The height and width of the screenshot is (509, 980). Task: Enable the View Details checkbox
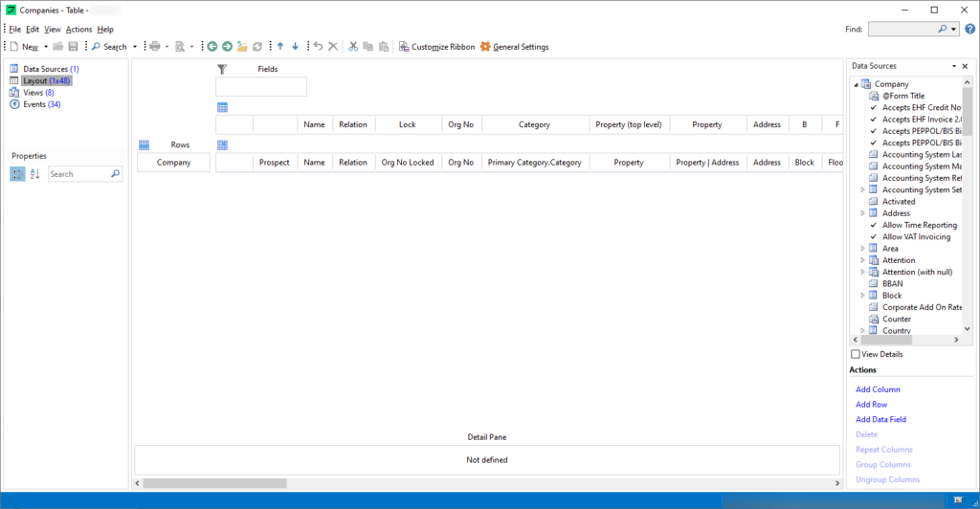[856, 354]
